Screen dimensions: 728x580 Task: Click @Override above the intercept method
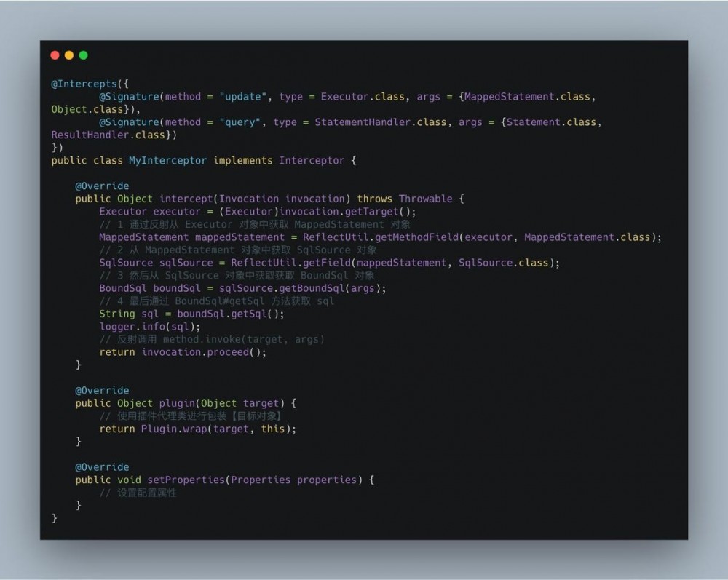click(x=102, y=186)
